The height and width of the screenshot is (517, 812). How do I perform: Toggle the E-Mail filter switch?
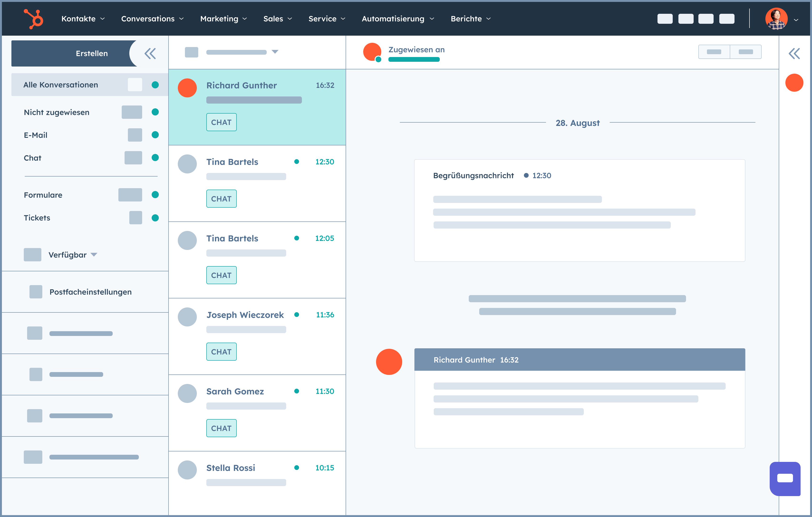pyautogui.click(x=133, y=135)
